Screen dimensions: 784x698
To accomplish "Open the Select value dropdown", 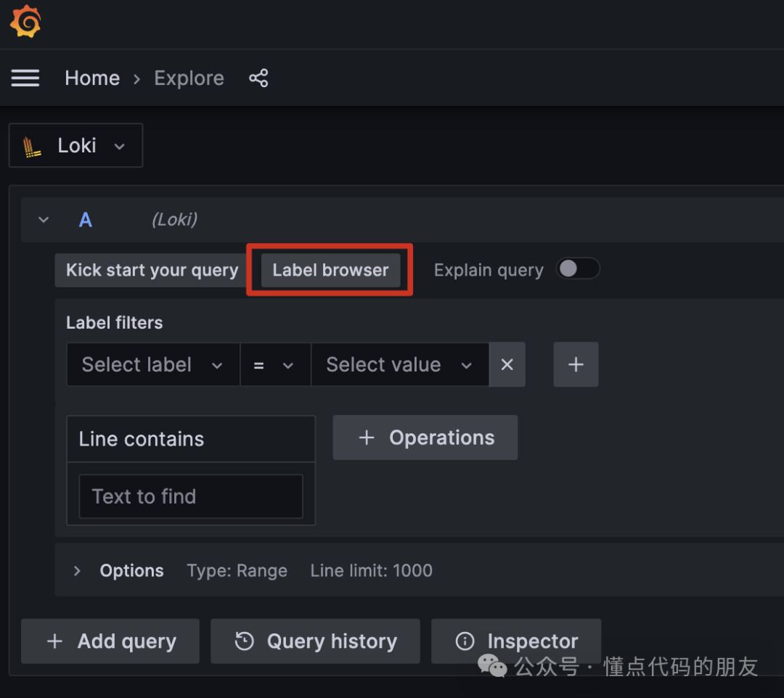I will point(400,365).
